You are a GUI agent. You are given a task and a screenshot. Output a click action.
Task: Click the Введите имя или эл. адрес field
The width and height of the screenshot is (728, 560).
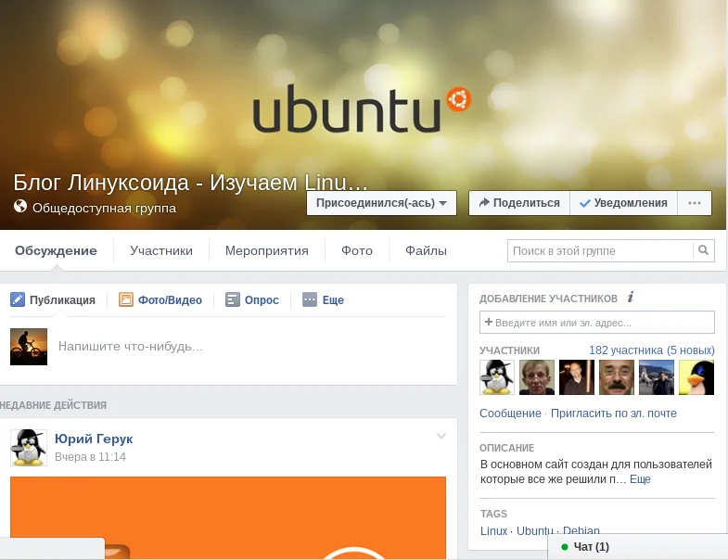[x=596, y=323]
